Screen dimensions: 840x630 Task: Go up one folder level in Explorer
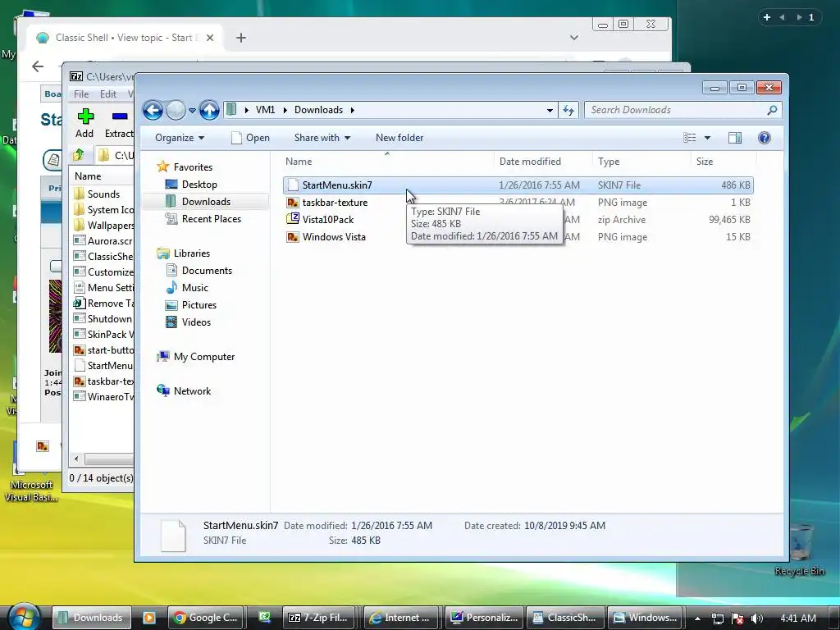pos(209,111)
